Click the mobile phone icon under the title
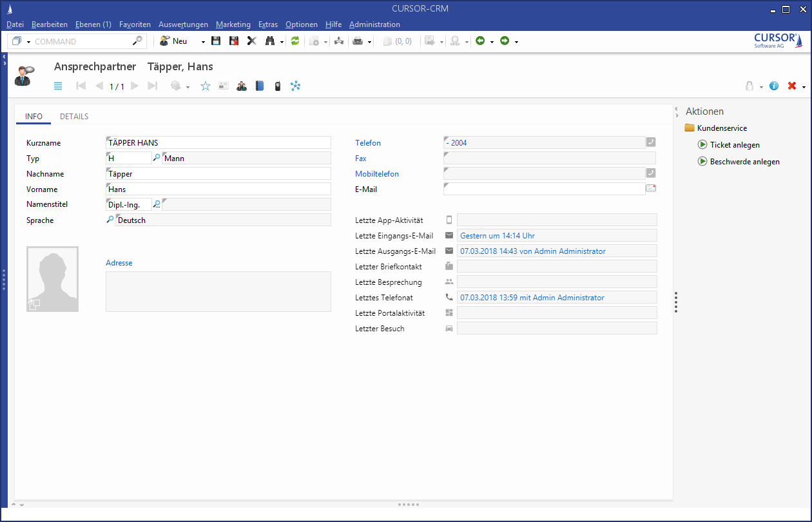The width and height of the screenshot is (812, 522). point(277,86)
